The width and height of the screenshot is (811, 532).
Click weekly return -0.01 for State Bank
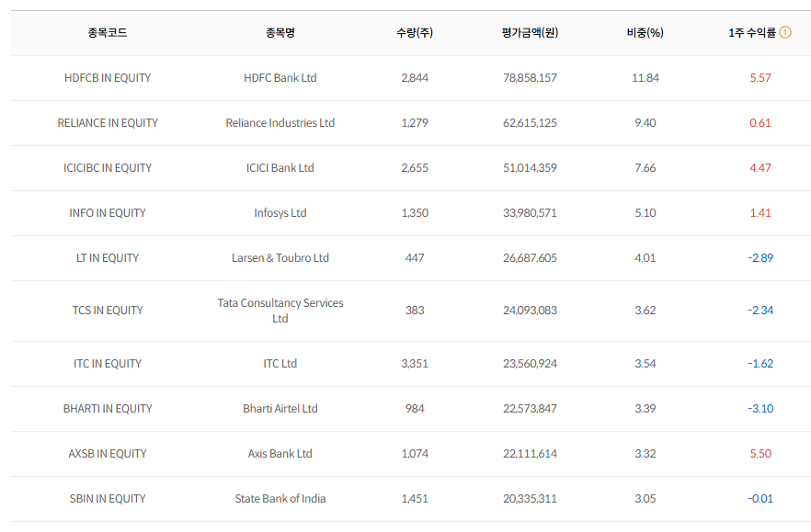(x=760, y=498)
